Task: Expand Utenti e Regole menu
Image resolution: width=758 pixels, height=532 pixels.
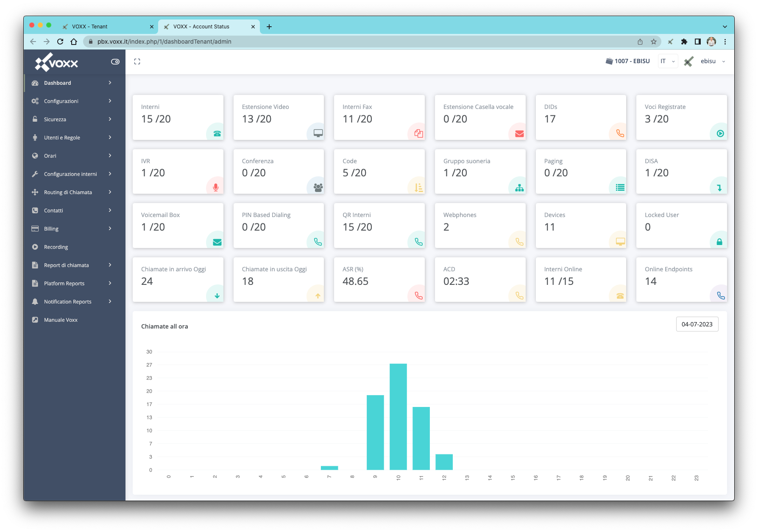Action: [x=75, y=137]
